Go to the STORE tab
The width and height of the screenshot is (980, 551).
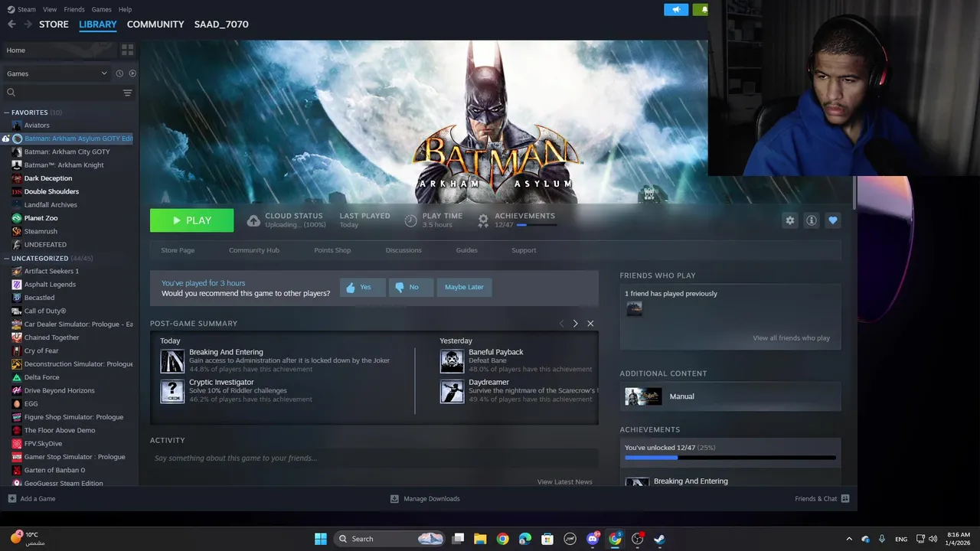click(54, 24)
